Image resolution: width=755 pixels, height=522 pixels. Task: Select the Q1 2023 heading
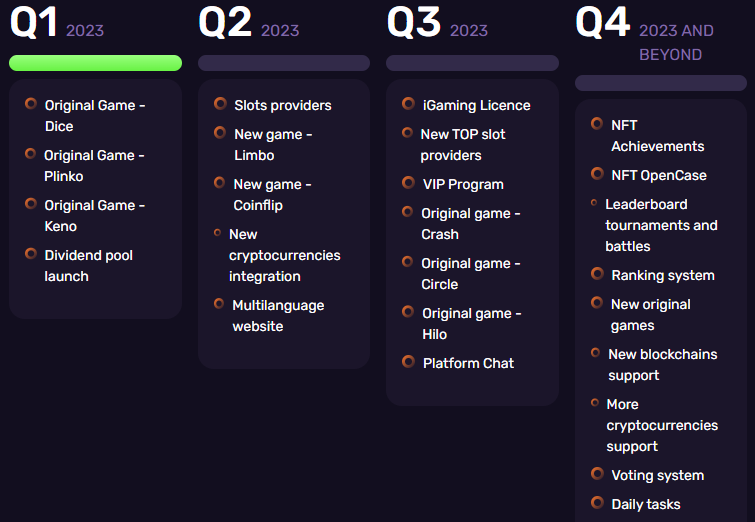tap(57, 23)
